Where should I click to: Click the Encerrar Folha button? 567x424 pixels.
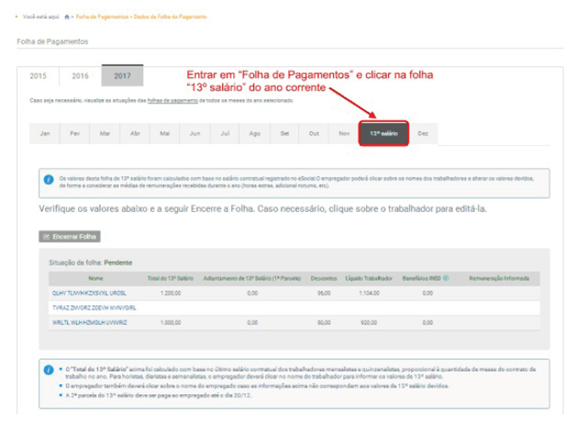69,237
